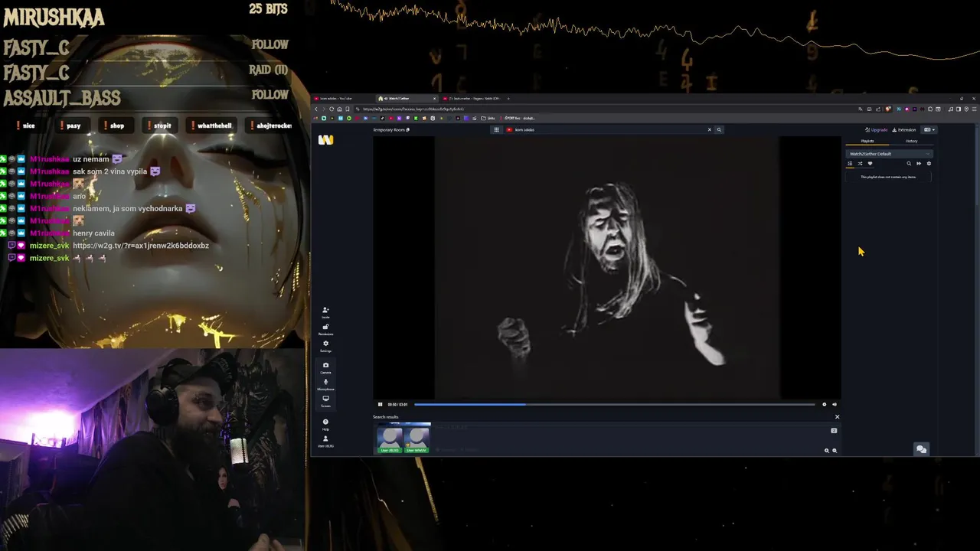Image resolution: width=980 pixels, height=551 pixels.
Task: Switch to the History tab
Action: (911, 141)
